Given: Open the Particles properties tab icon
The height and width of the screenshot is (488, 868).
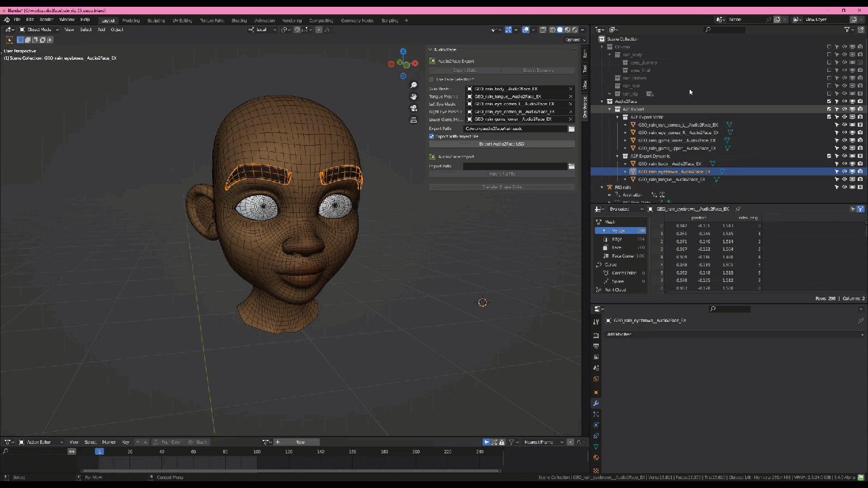Looking at the screenshot, I should [x=596, y=414].
